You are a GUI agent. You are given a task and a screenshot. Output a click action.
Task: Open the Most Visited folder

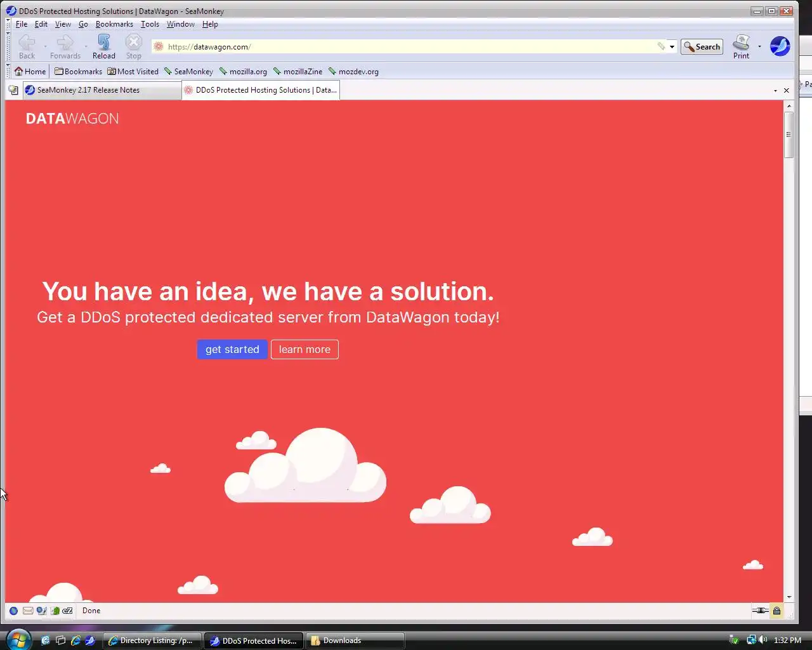[133, 71]
